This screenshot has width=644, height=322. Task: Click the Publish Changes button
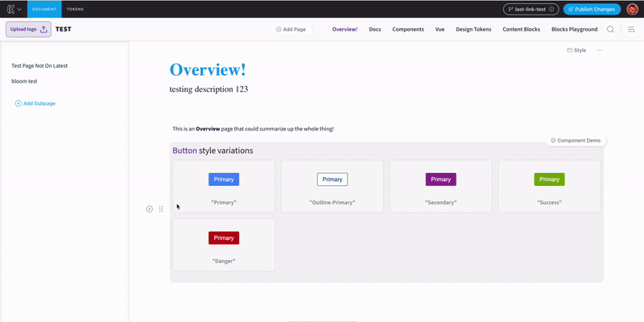click(592, 9)
